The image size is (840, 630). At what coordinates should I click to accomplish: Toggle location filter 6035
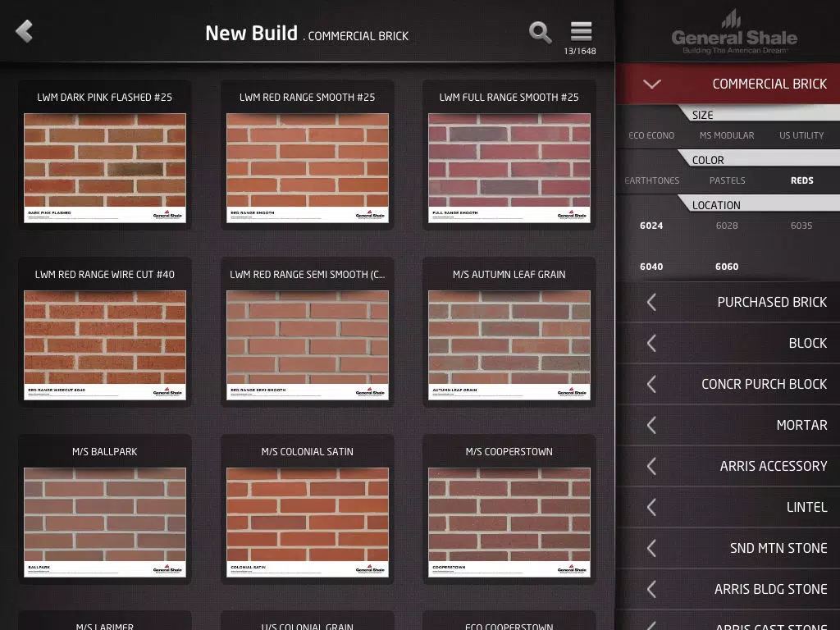pyautogui.click(x=801, y=226)
